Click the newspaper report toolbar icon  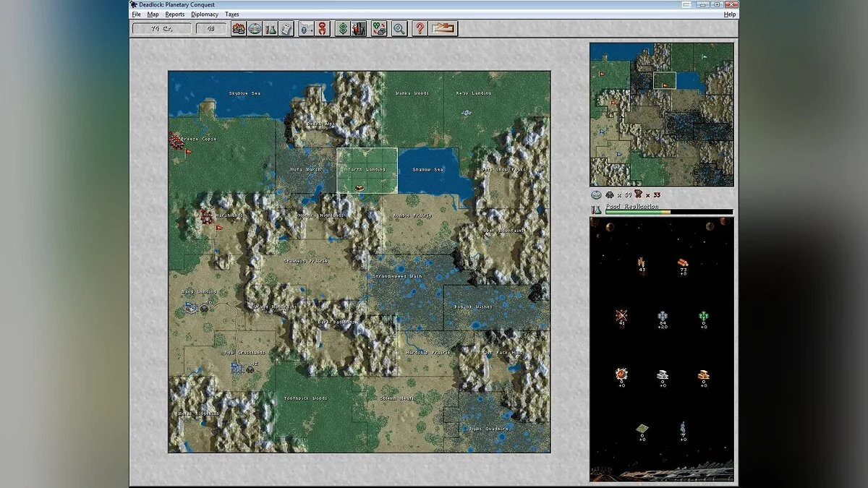tap(286, 29)
